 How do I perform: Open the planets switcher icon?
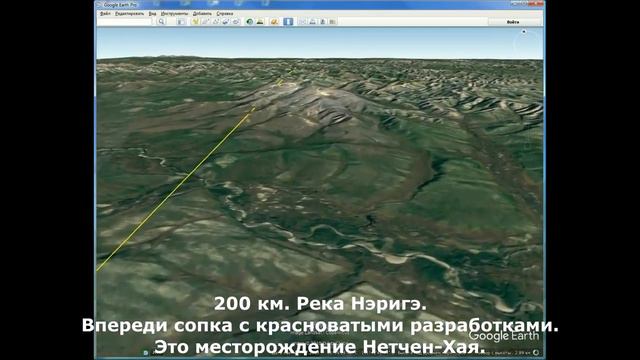(274, 22)
